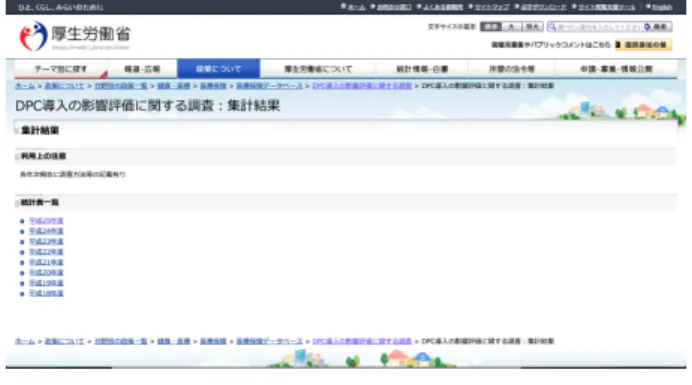Open ホーム link in dark utility bar

(356, 7)
